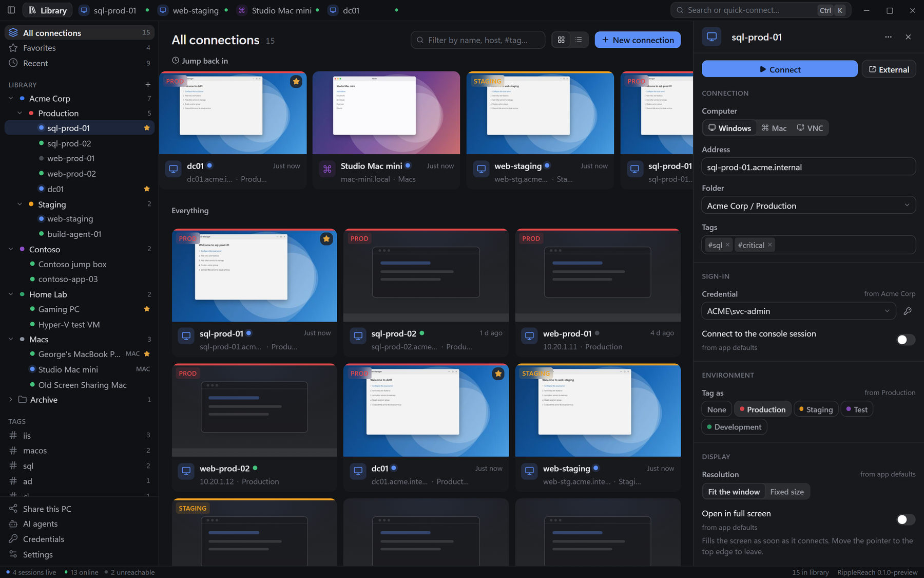Viewport: 924px width, 578px height.
Task: Open the Studio Mac mini thumbnail in Jump back in
Action: (386, 113)
